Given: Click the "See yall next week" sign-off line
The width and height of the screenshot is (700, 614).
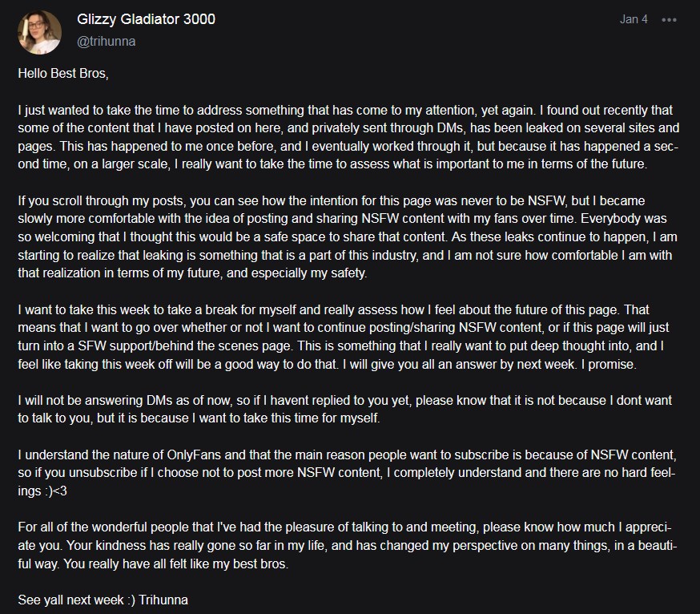Looking at the screenshot, I should point(103,600).
